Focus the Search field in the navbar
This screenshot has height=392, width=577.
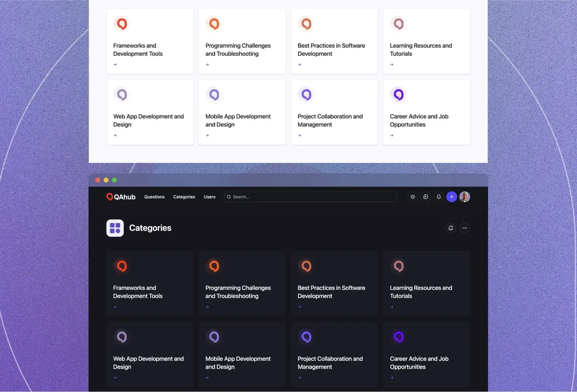click(311, 197)
